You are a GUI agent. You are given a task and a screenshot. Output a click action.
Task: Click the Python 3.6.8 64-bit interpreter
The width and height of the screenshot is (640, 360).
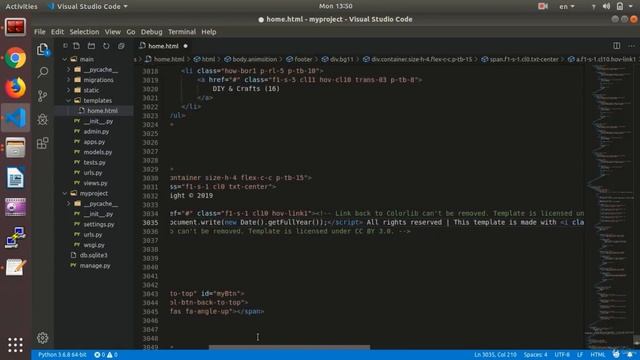coord(62,355)
